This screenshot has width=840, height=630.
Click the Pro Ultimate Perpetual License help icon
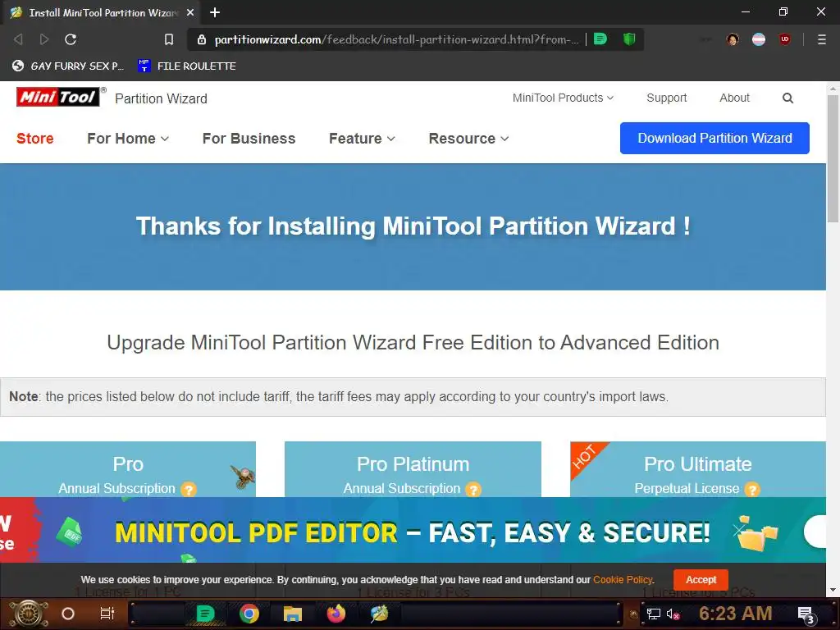(752, 489)
